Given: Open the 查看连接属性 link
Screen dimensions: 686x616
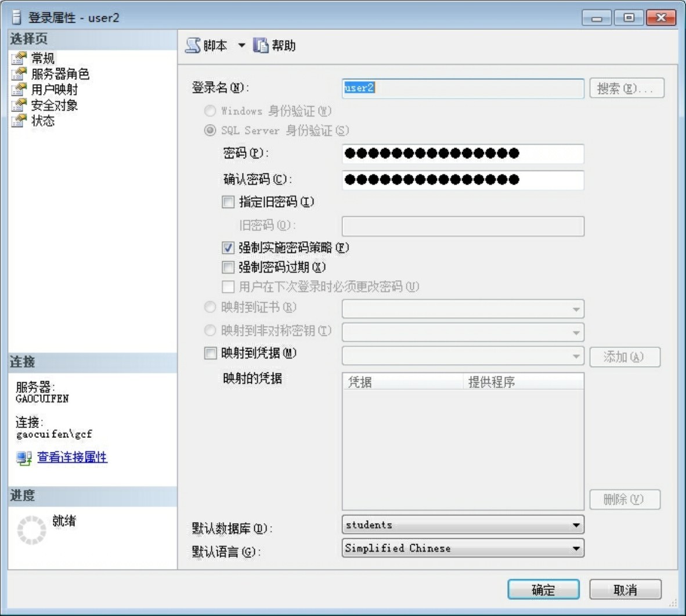Looking at the screenshot, I should (x=73, y=457).
